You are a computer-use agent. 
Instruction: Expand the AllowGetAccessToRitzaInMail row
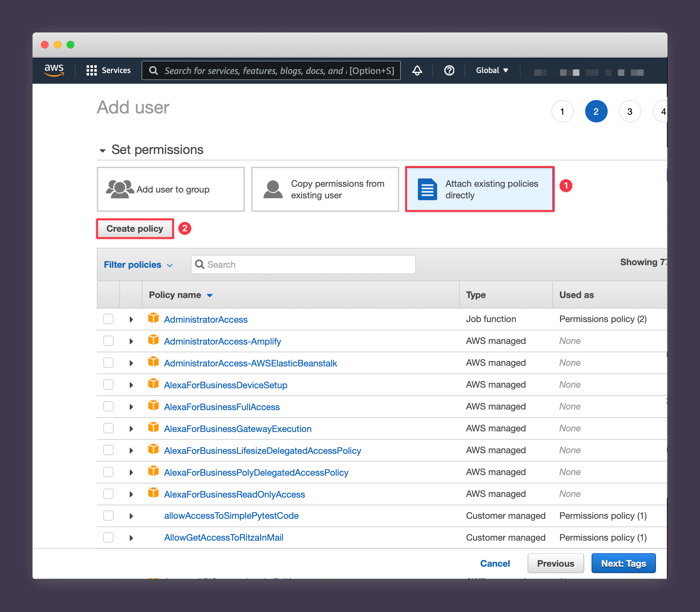click(x=131, y=538)
